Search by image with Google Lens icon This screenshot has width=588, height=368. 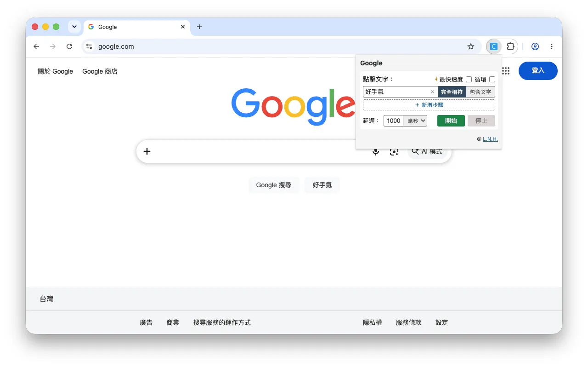click(x=394, y=151)
